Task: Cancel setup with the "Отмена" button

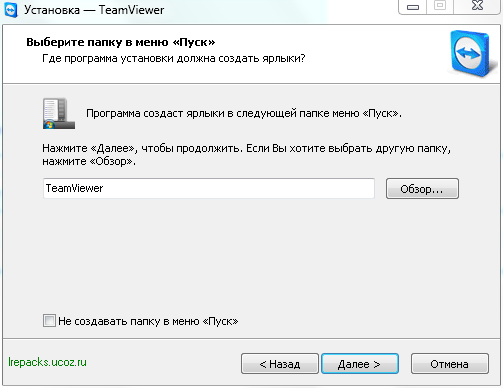Action: tap(450, 364)
